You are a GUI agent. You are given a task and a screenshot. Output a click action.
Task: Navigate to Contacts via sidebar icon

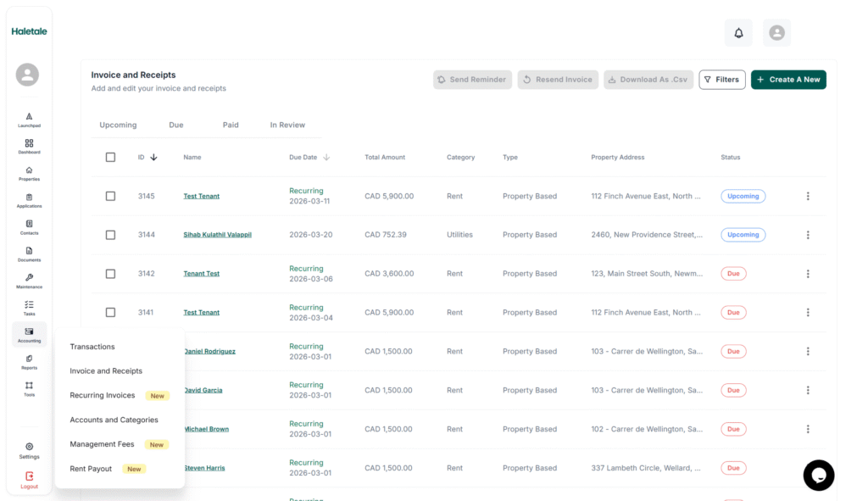(x=29, y=226)
